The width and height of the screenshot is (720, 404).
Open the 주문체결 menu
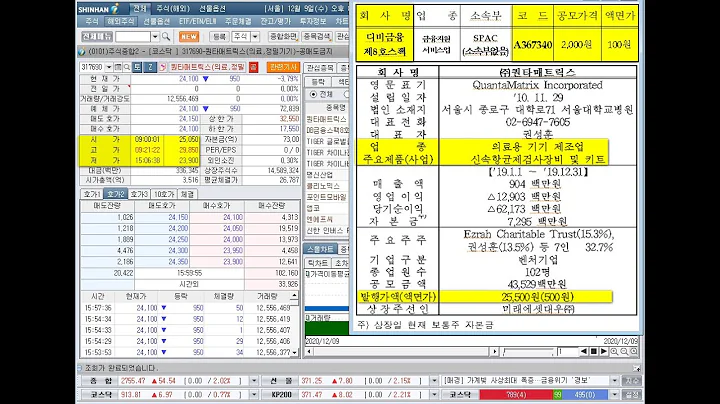pos(238,21)
